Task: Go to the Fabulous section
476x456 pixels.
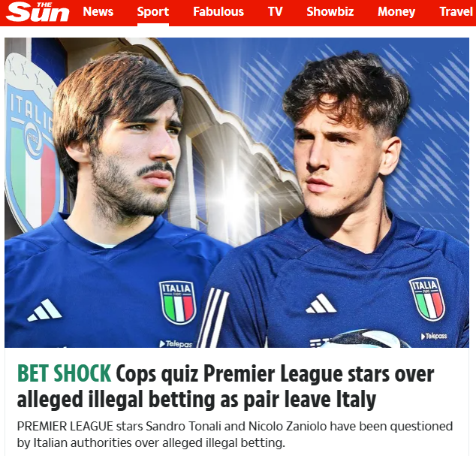Action: point(218,11)
